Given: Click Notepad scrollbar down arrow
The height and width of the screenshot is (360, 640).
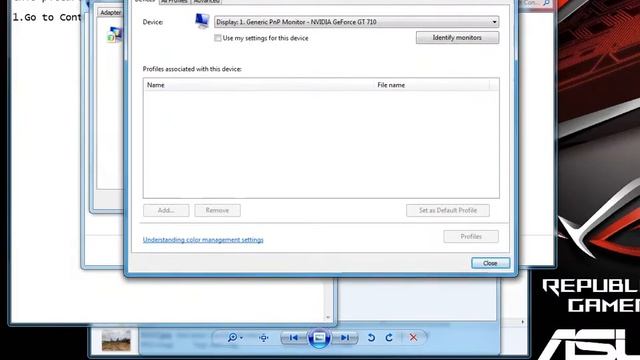Looking at the screenshot, I should pyautogui.click(x=328, y=317).
